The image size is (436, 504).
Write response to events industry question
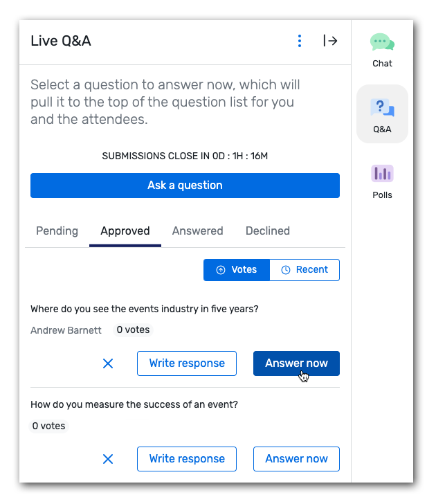[x=187, y=363]
